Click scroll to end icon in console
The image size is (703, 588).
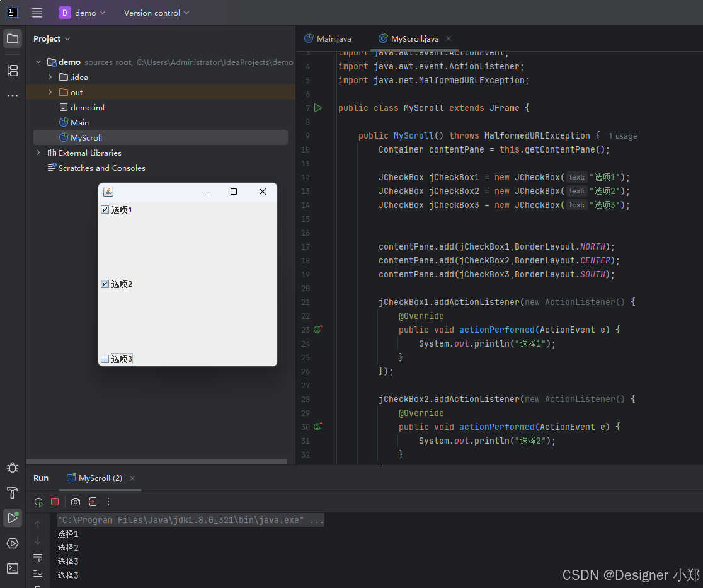pyautogui.click(x=38, y=574)
